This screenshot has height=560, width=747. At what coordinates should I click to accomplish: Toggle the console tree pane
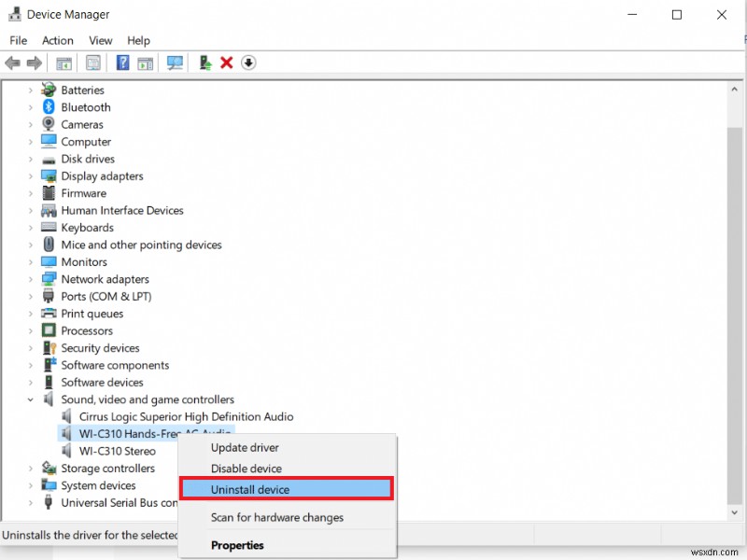click(x=63, y=63)
